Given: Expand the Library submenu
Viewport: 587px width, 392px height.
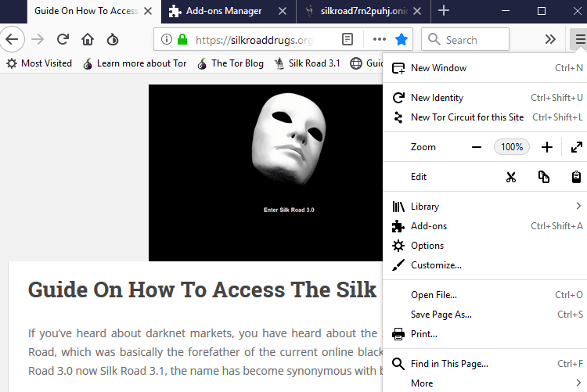Looking at the screenshot, I should click(x=578, y=207).
